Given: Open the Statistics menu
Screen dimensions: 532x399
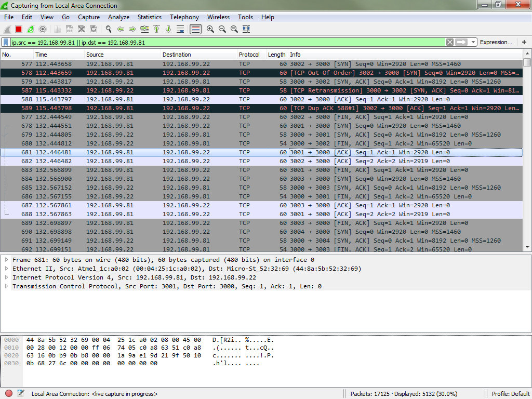Looking at the screenshot, I should coord(149,17).
